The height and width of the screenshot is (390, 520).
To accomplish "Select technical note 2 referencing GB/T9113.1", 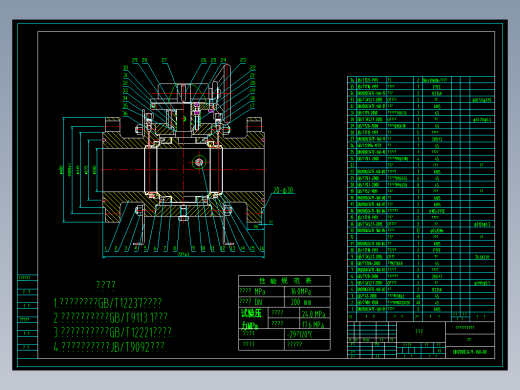I will coord(110,318).
